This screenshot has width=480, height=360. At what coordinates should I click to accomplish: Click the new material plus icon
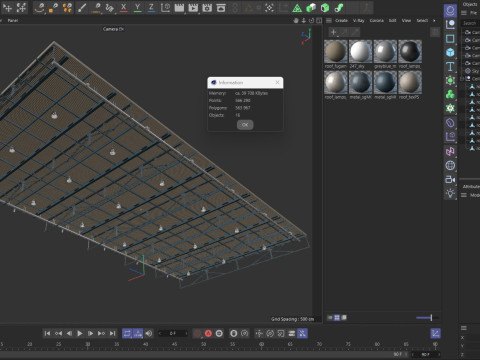point(334,32)
